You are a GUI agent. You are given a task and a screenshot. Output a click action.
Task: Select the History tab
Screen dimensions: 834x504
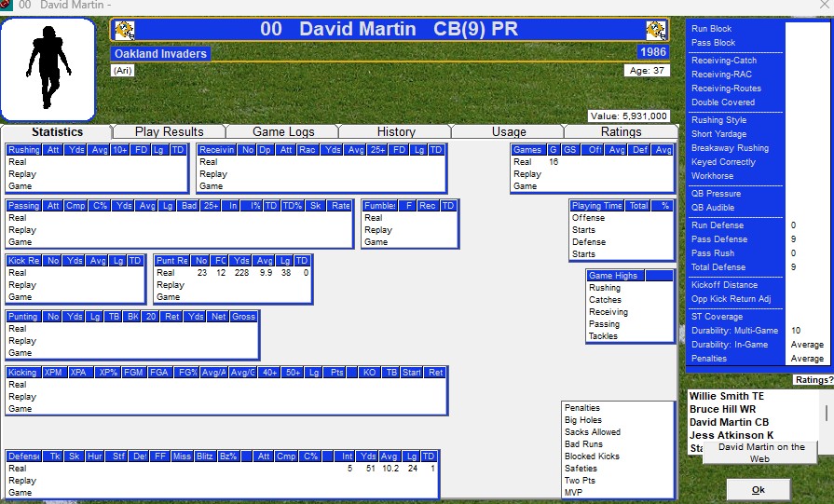[396, 131]
